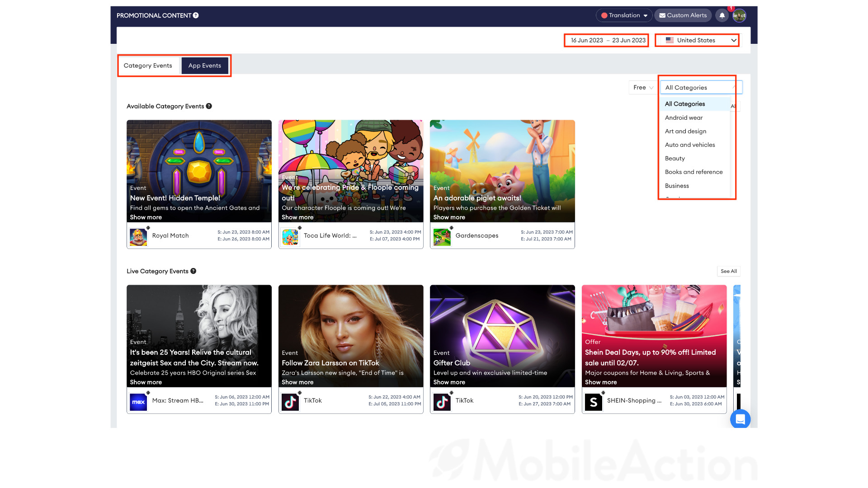The image size is (868, 488).
Task: Open the blue chat support bubble
Action: click(740, 419)
